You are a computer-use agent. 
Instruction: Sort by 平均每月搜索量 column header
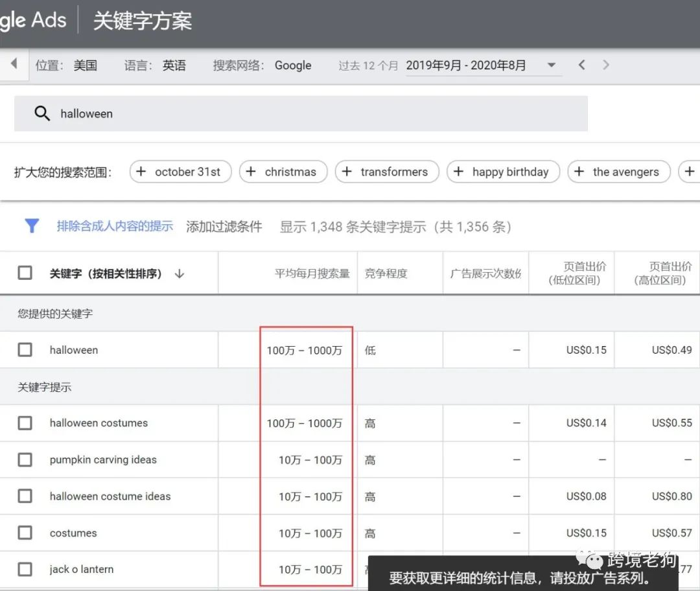[x=312, y=273]
